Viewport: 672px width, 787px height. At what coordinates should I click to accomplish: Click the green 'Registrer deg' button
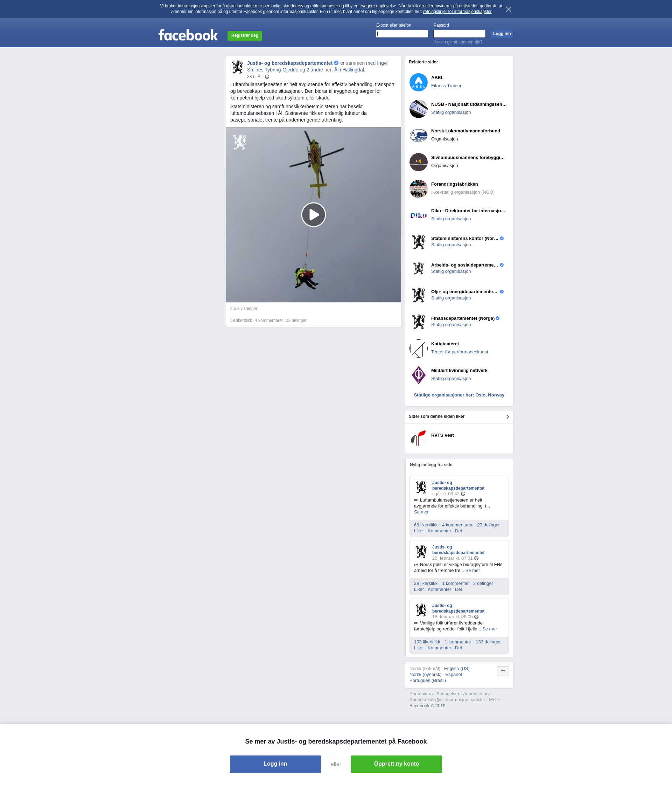pos(245,35)
